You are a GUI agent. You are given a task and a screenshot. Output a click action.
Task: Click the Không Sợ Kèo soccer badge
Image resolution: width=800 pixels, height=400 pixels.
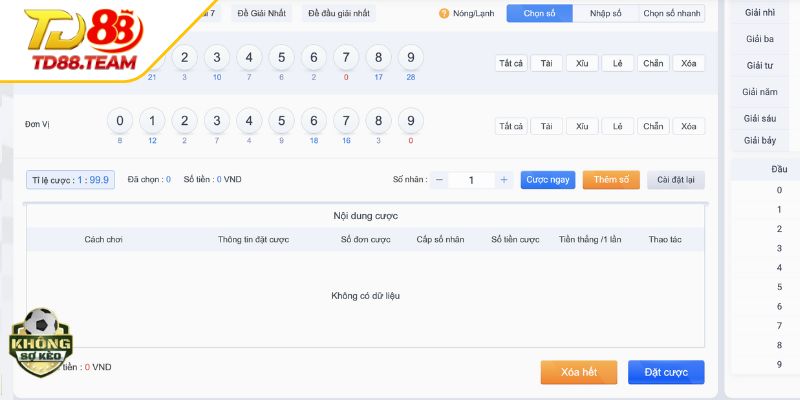(41, 343)
